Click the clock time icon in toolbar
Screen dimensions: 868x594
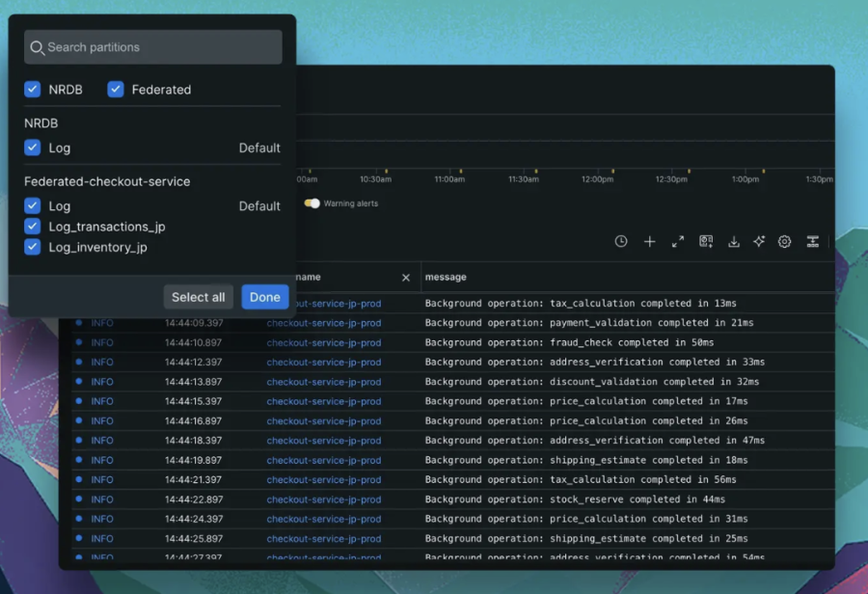click(x=621, y=241)
